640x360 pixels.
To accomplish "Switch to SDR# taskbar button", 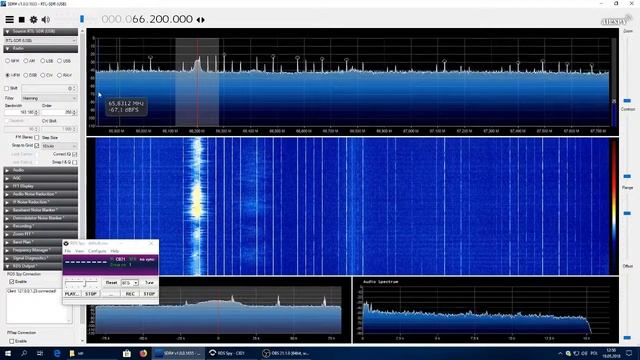I will point(178,353).
